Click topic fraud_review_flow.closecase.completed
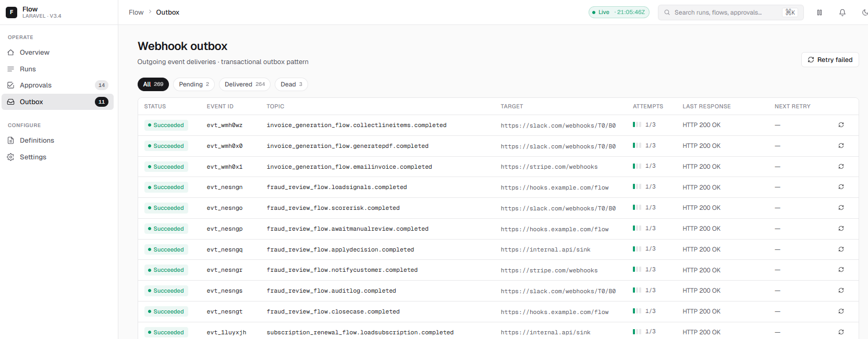Image resolution: width=868 pixels, height=339 pixels. tap(333, 312)
